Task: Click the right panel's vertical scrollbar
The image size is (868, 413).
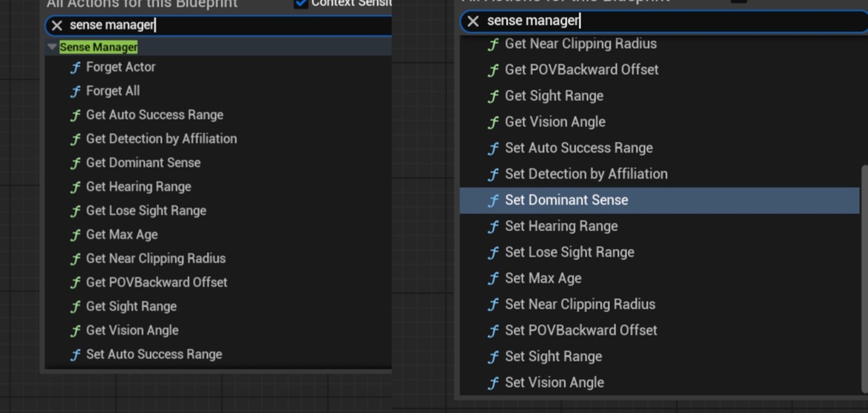Action: pyautogui.click(x=864, y=278)
